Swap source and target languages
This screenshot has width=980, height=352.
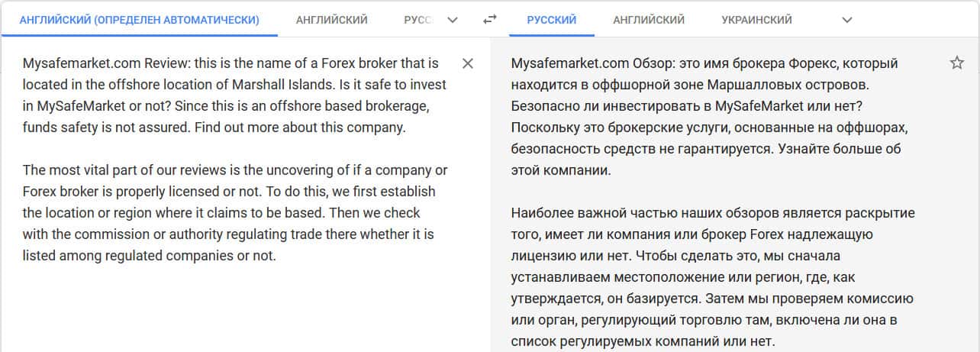(490, 20)
